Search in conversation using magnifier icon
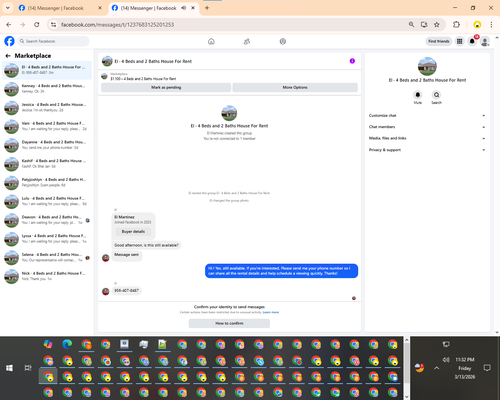Viewport: 500px width, 400px height. 436,95
